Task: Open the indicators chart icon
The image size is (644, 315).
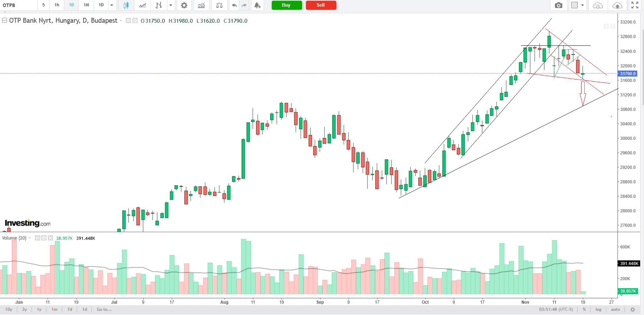Action: pos(201,5)
